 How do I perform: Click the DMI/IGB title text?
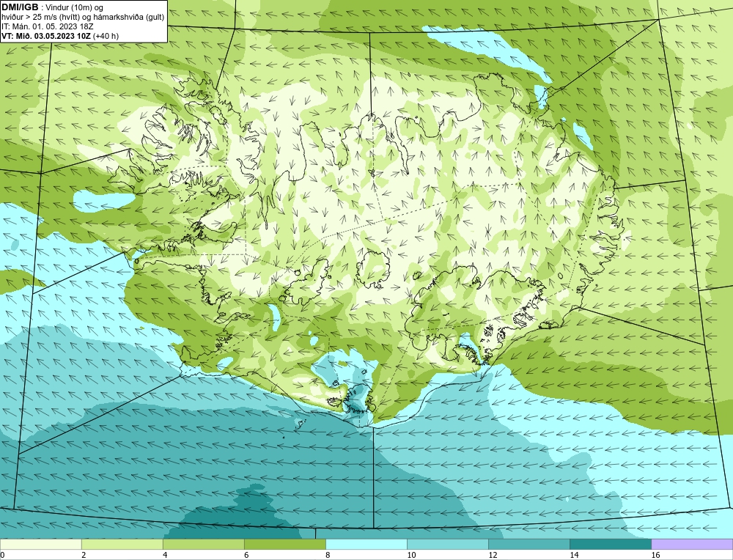[x=21, y=7]
